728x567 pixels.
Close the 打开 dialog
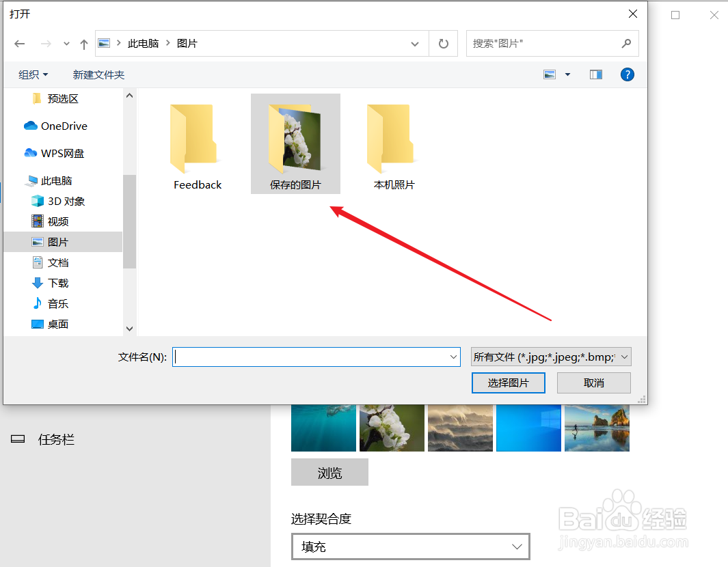[632, 14]
